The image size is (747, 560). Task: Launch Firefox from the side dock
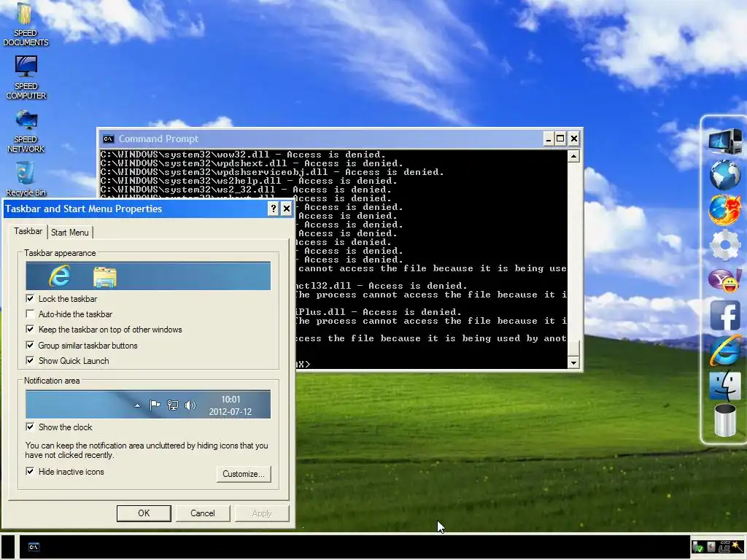click(x=725, y=210)
